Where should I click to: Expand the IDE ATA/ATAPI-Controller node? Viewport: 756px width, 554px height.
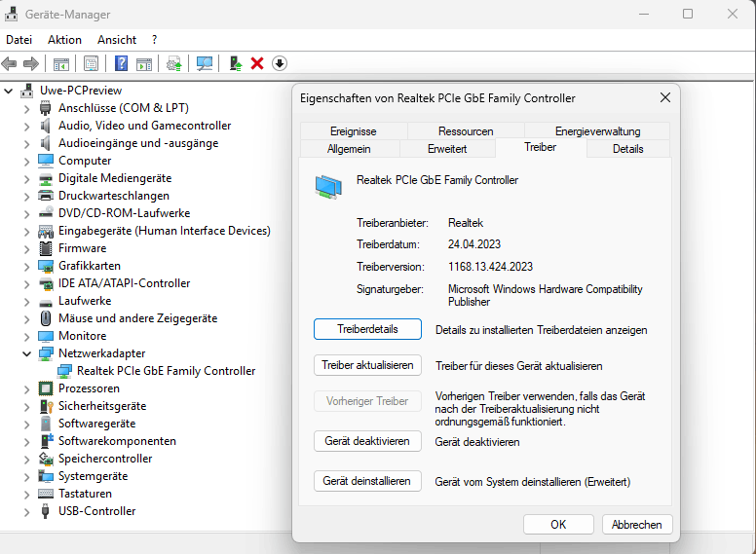coord(26,283)
